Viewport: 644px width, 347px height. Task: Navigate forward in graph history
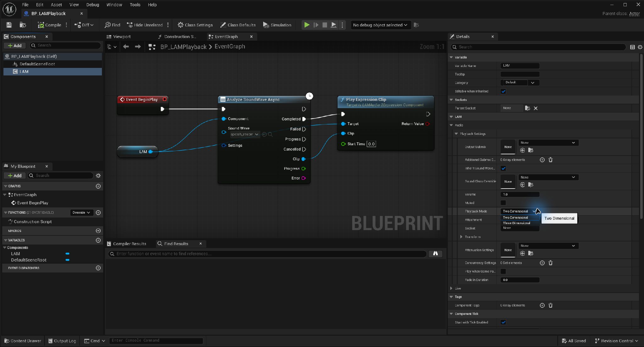coord(138,47)
